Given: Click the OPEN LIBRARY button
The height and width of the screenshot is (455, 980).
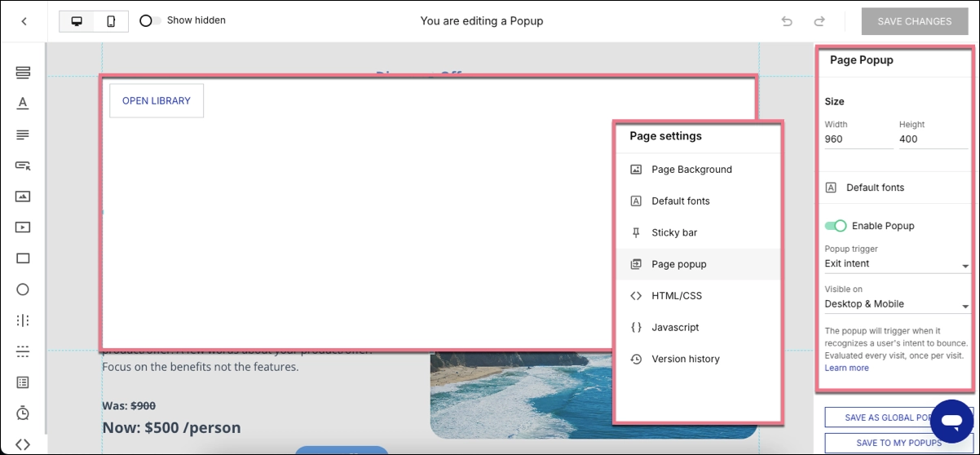Looking at the screenshot, I should point(157,101).
